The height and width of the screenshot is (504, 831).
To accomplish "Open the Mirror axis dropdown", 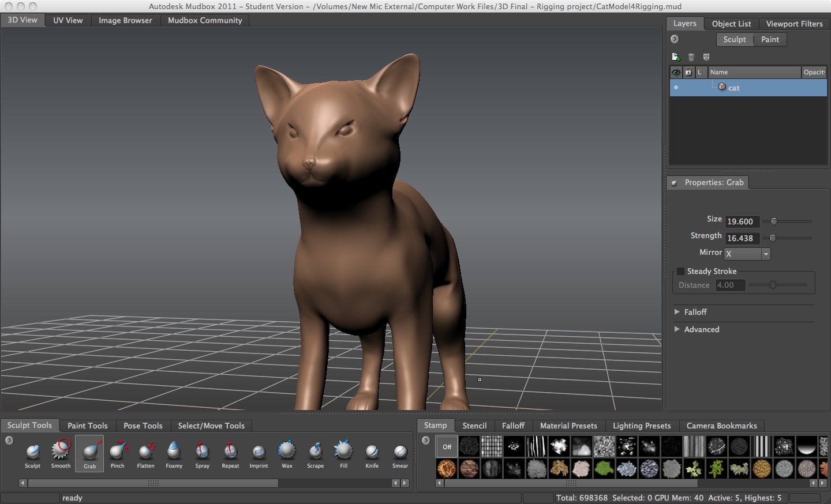I will pyautogui.click(x=766, y=254).
